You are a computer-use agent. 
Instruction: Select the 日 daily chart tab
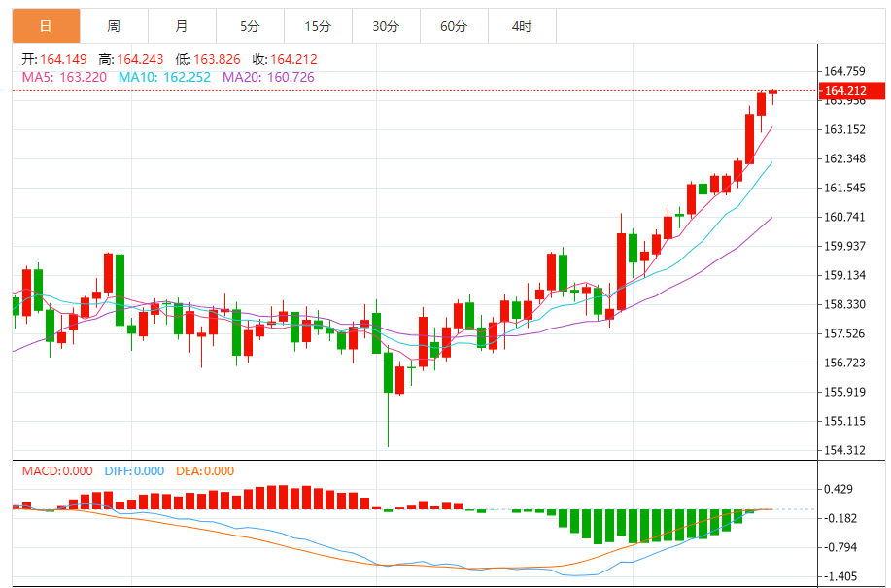(46, 26)
